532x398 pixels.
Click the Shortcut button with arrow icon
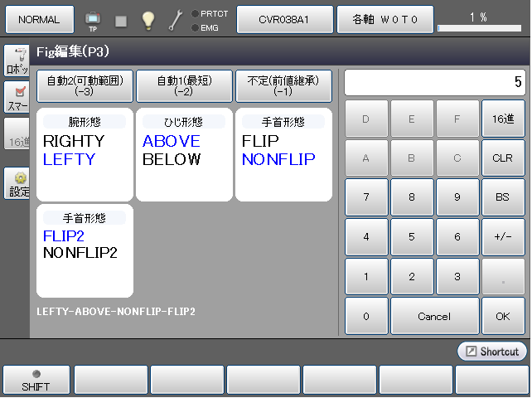click(492, 352)
